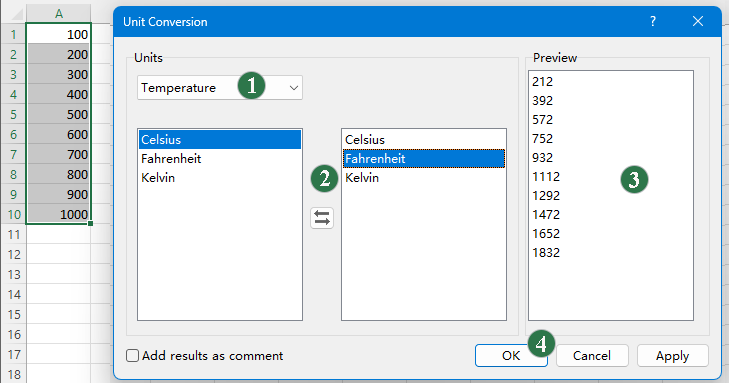Select the spreadsheet cell containing 100
729x383 pixels.
pyautogui.click(x=59, y=34)
